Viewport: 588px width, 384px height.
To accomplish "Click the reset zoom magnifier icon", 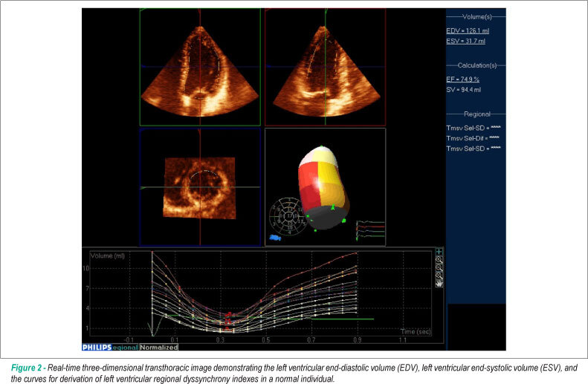I will coord(439,276).
